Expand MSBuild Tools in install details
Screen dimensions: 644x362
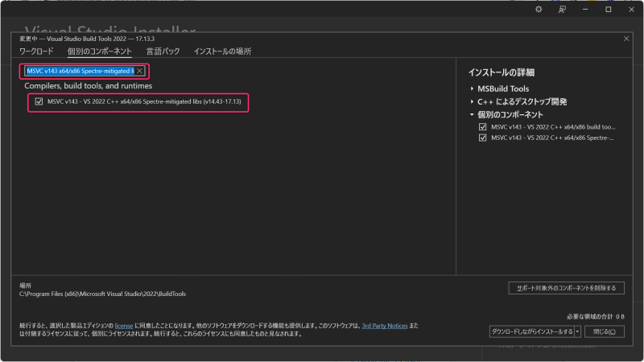[472, 88]
